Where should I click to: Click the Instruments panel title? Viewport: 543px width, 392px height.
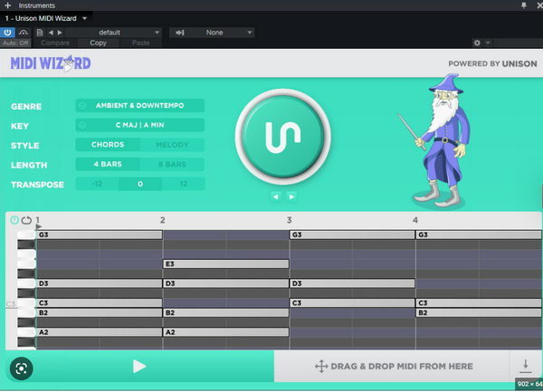[x=37, y=5]
